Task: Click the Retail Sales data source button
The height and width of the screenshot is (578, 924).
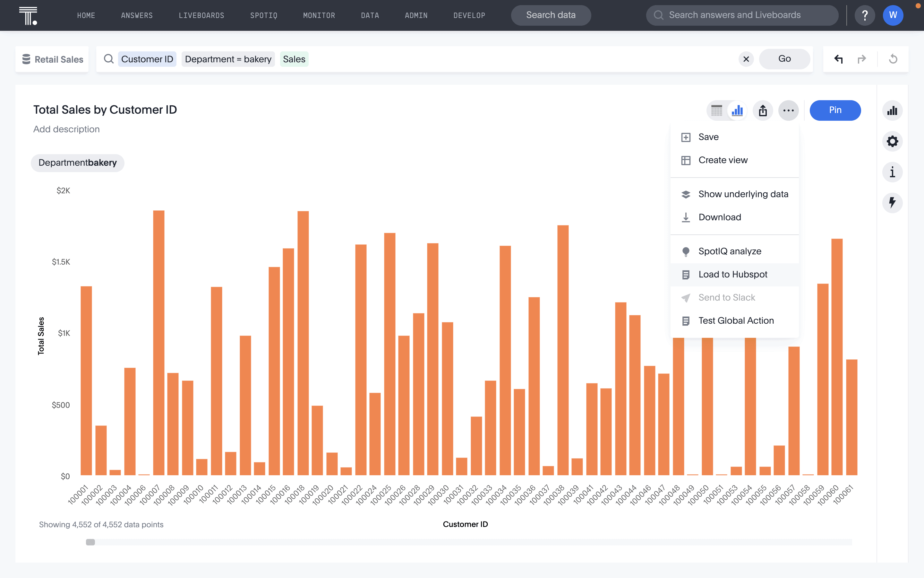Action: 52,59
